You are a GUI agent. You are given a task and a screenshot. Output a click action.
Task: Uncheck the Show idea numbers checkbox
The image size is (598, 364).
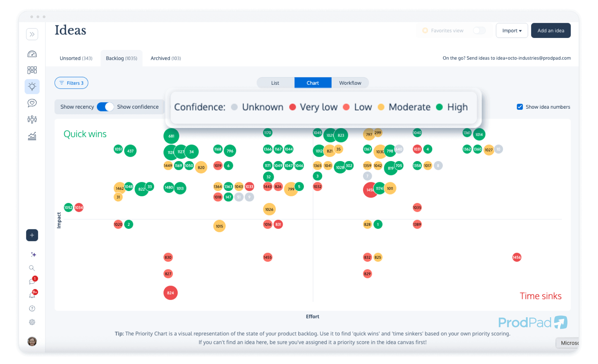520,107
